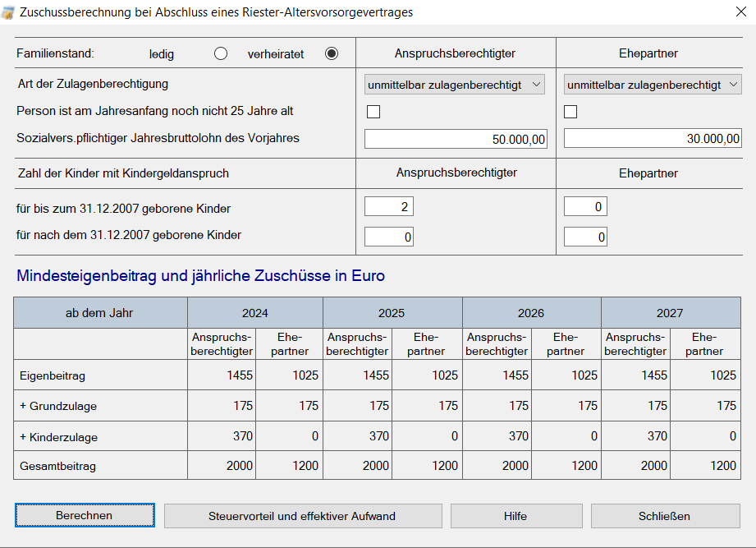
Task: Click the Jahresbruttolohn field showing 50.000,00
Action: (x=456, y=140)
